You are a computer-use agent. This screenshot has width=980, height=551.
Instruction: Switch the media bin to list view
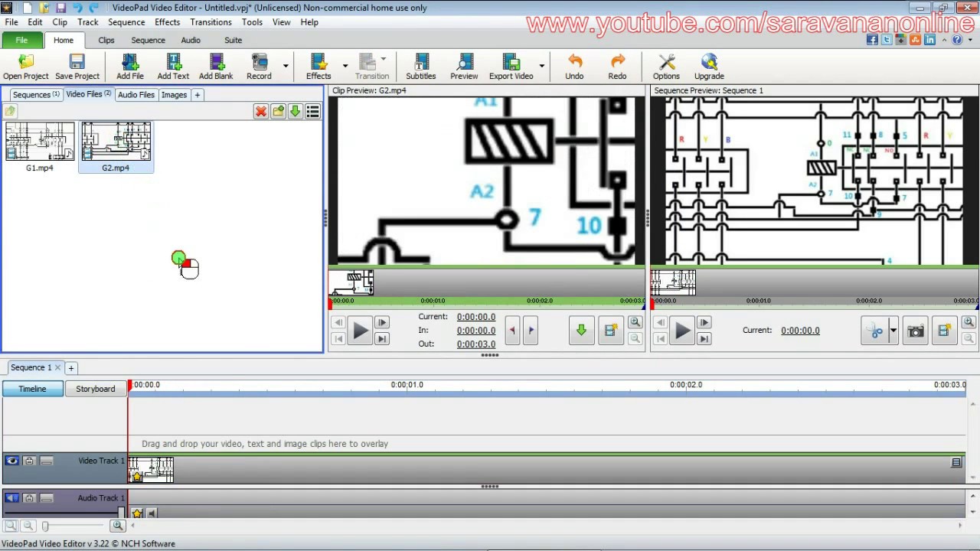(x=312, y=112)
